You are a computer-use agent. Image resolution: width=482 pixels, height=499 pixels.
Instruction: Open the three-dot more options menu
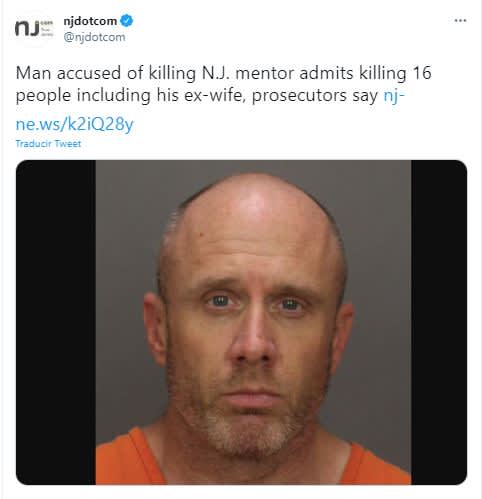click(x=460, y=21)
